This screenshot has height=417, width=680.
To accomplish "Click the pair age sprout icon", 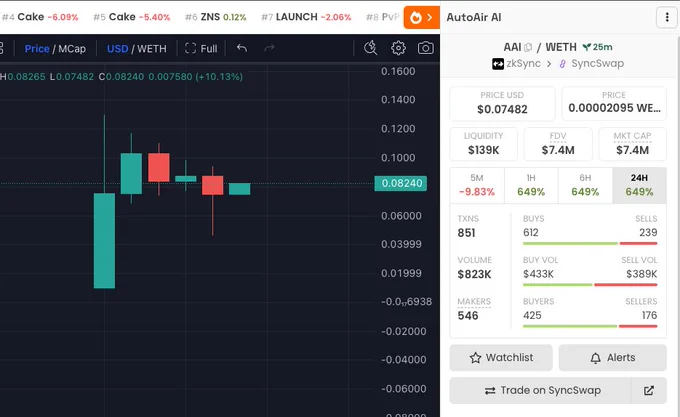I will point(587,47).
